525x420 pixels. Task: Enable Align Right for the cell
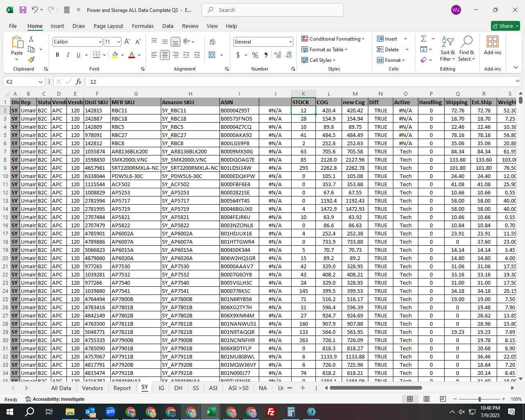[176, 55]
